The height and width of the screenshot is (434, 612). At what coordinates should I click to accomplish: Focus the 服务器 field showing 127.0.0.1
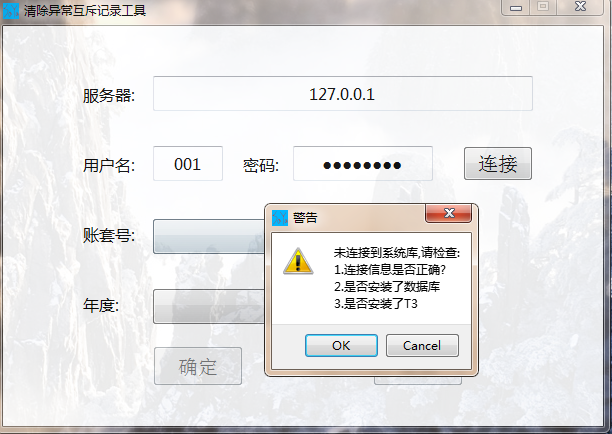pyautogui.click(x=343, y=94)
